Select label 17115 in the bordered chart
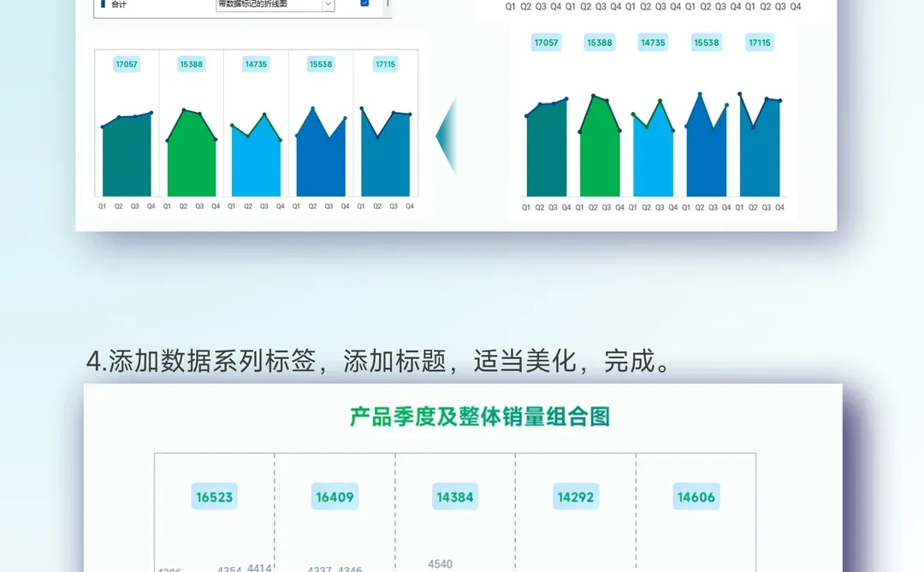Screen dimensions: 924x572 385,64
